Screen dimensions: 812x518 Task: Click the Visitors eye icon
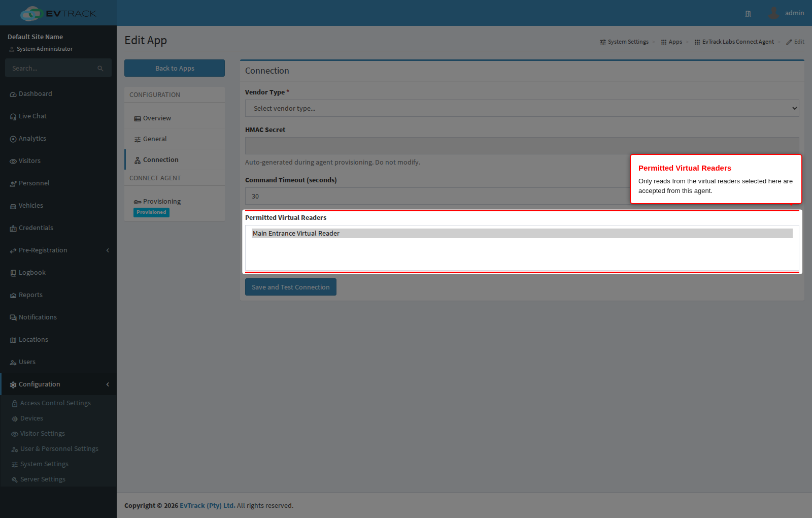pyautogui.click(x=13, y=161)
